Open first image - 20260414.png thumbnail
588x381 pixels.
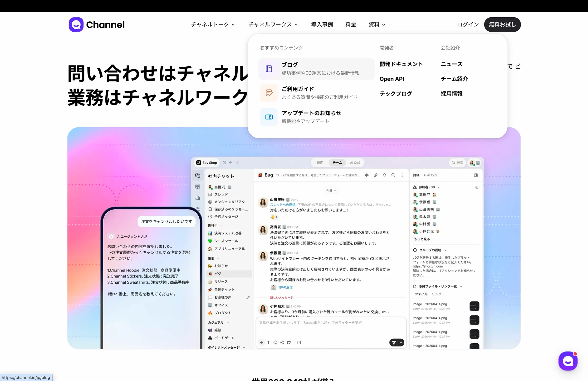click(474, 306)
